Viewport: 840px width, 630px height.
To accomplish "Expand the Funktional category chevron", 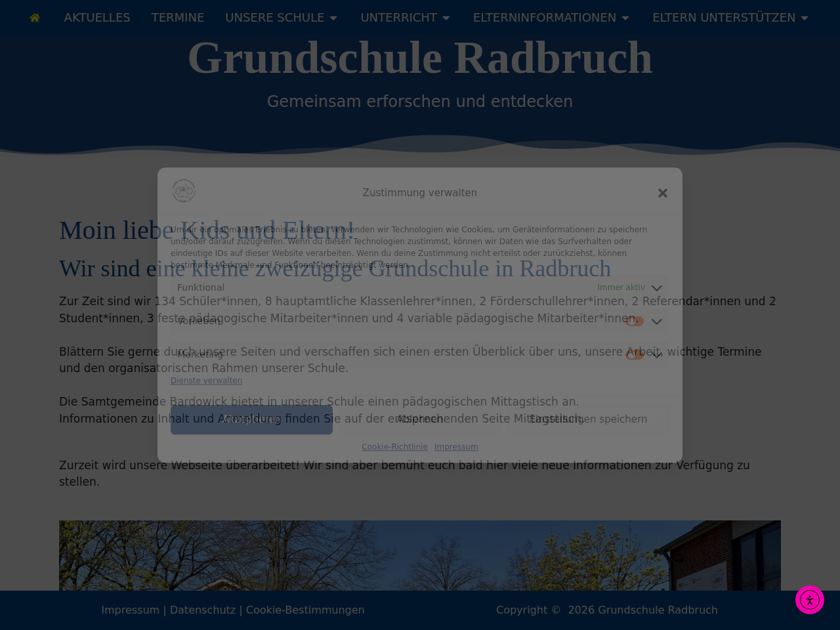I will [x=657, y=288].
